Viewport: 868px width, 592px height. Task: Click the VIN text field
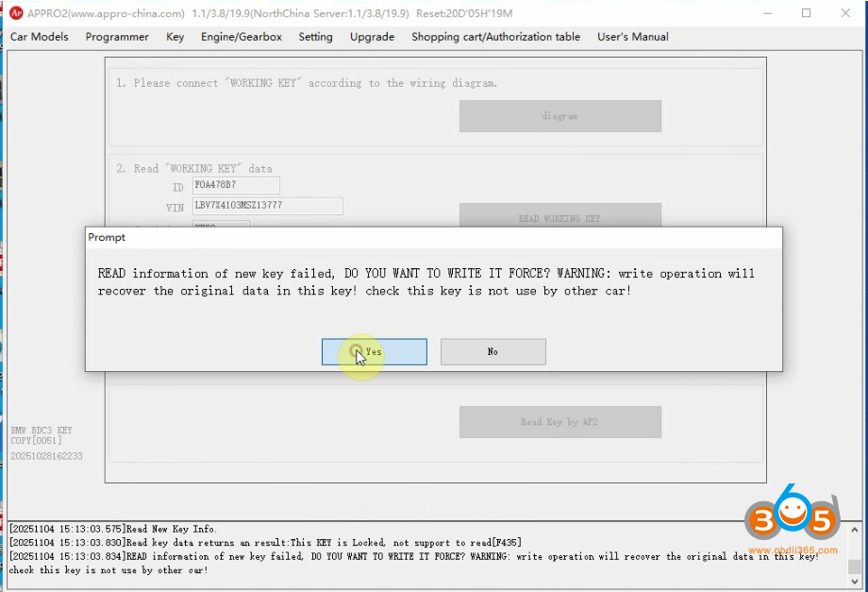pyautogui.click(x=267, y=206)
